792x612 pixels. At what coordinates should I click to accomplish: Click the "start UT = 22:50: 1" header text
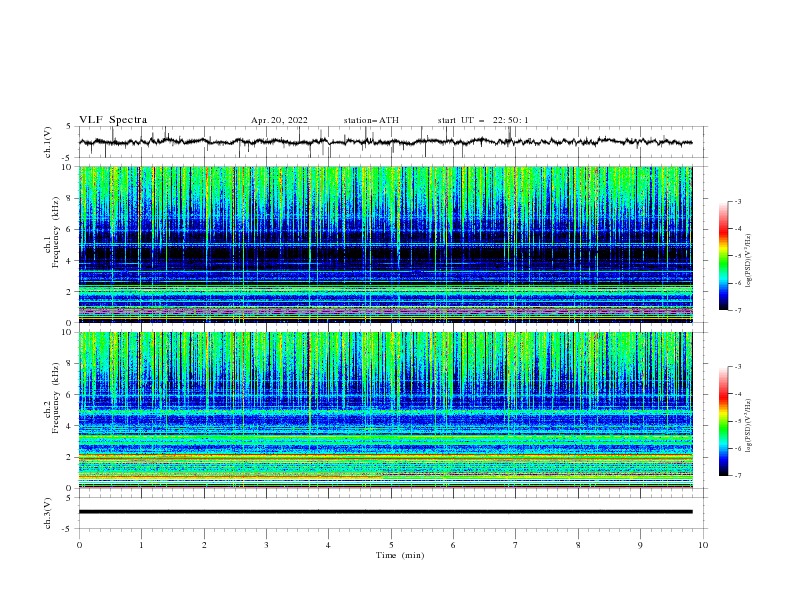coord(483,120)
